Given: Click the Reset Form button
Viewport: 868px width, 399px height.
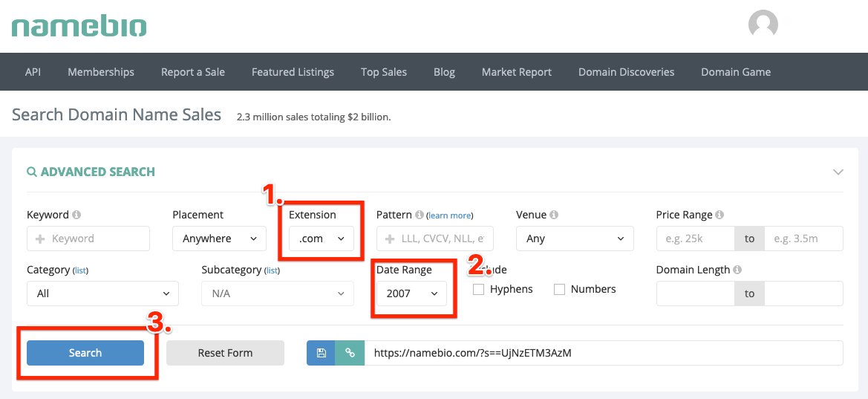Looking at the screenshot, I should pyautogui.click(x=225, y=353).
